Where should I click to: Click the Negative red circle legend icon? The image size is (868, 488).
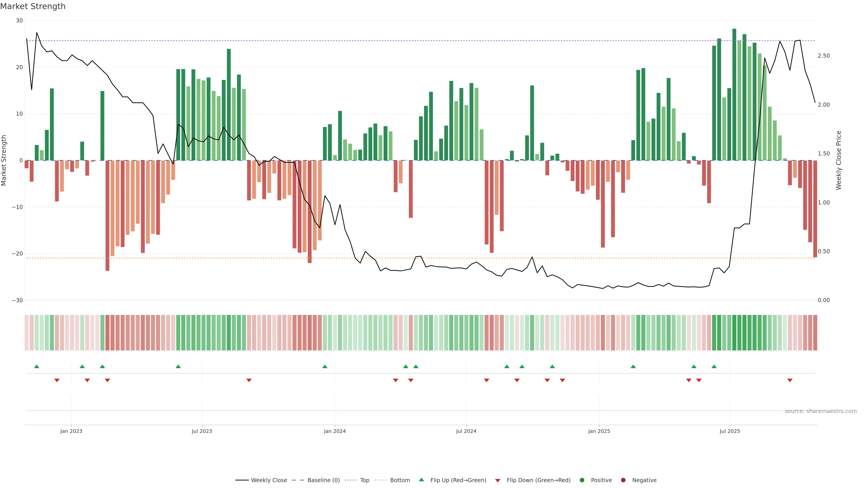coord(623,480)
